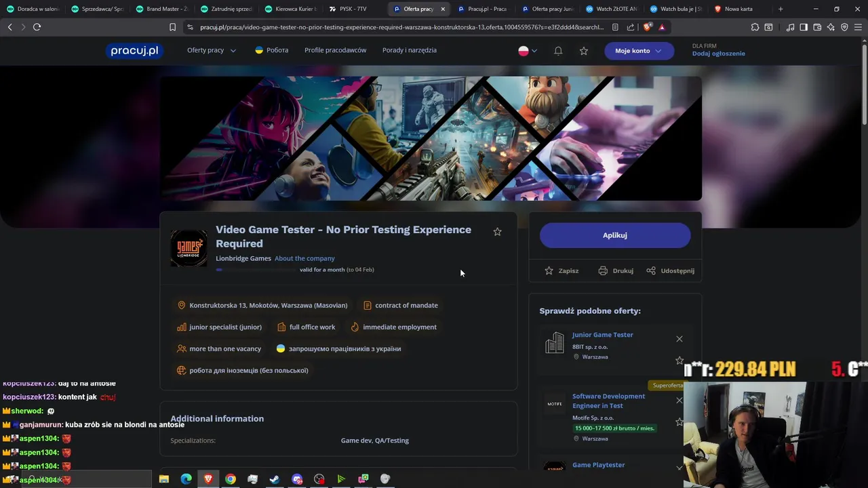
Task: Toggle reader mode icon in address bar
Action: pyautogui.click(x=615, y=27)
